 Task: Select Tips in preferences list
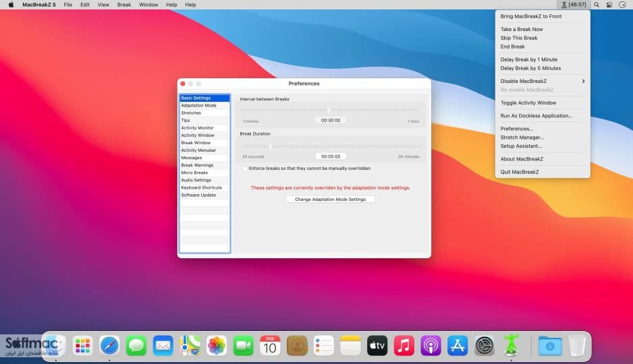[x=204, y=121]
